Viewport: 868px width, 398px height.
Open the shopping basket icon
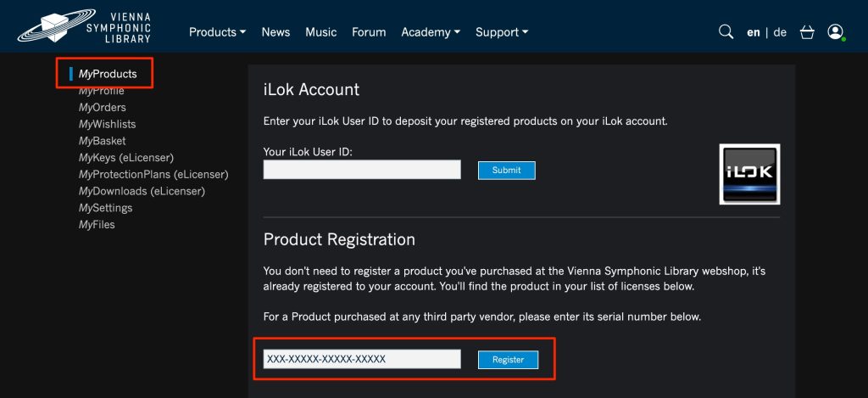tap(807, 32)
